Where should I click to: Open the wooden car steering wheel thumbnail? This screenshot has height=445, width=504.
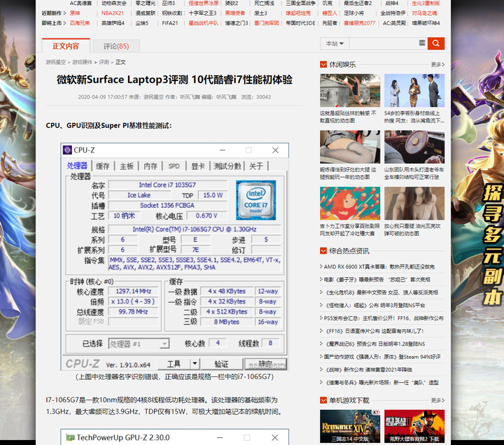tap(414, 147)
